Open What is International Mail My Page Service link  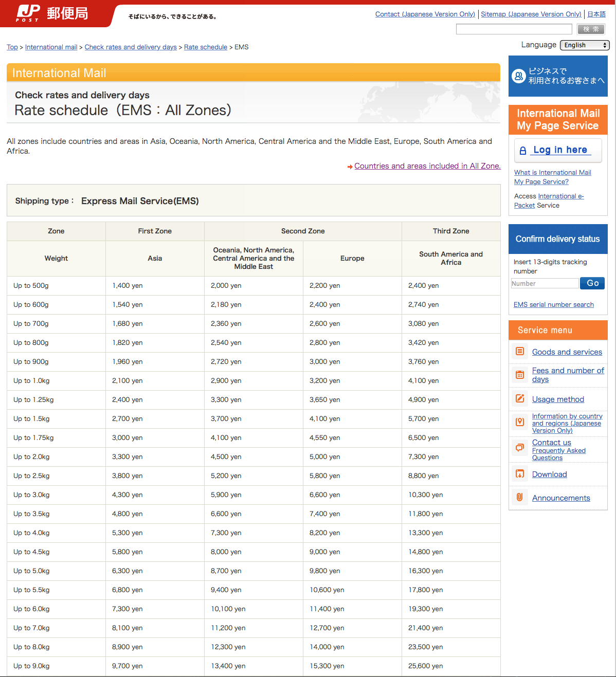tap(553, 177)
